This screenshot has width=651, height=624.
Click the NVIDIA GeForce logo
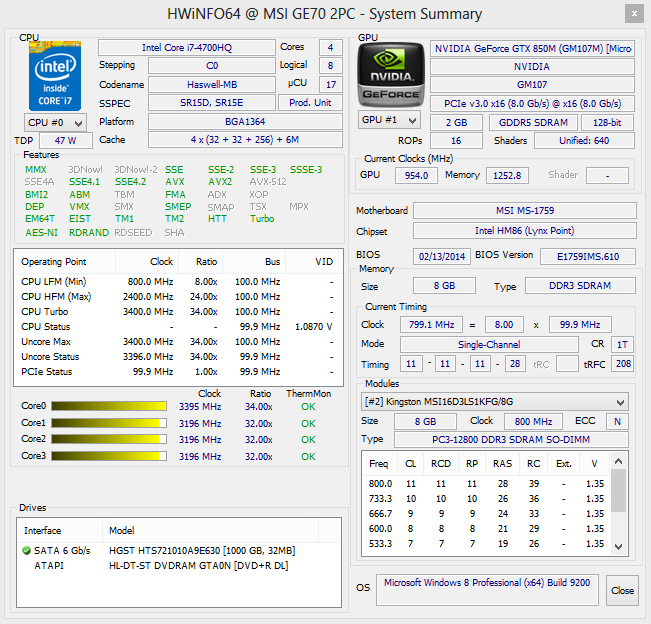[391, 75]
